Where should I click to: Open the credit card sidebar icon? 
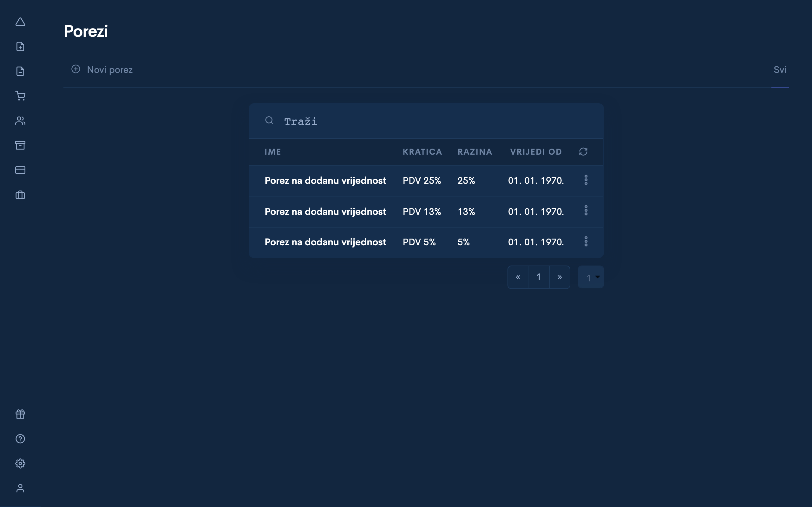[x=20, y=170]
